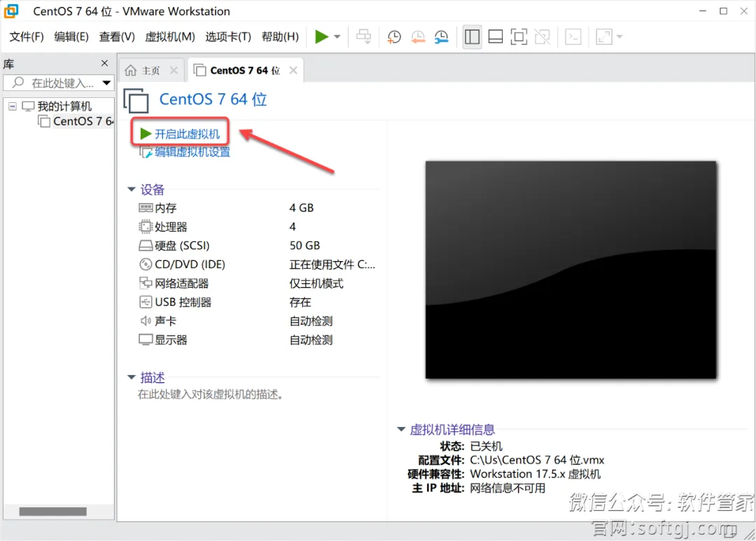Click the CD/DVD (IDE) device icon
The width and height of the screenshot is (756, 541).
146,265
